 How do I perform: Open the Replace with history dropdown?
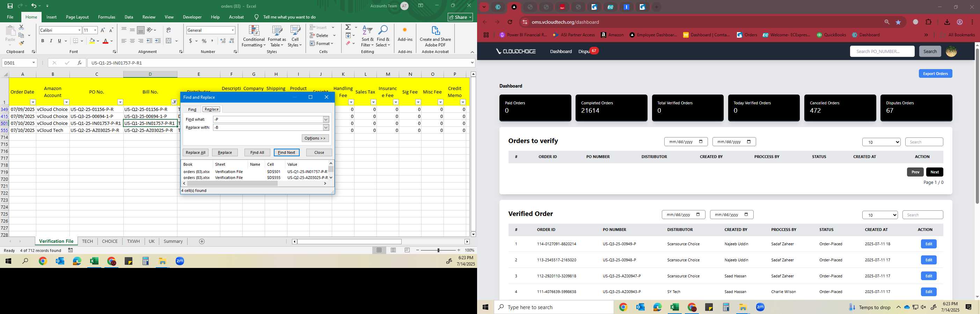click(x=326, y=127)
